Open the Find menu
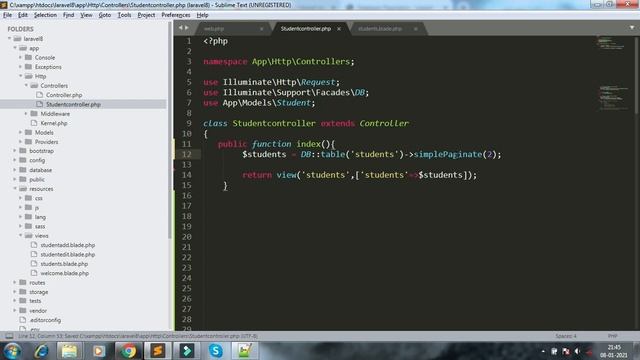Screen dimensions: 640x360 [x=68, y=15]
